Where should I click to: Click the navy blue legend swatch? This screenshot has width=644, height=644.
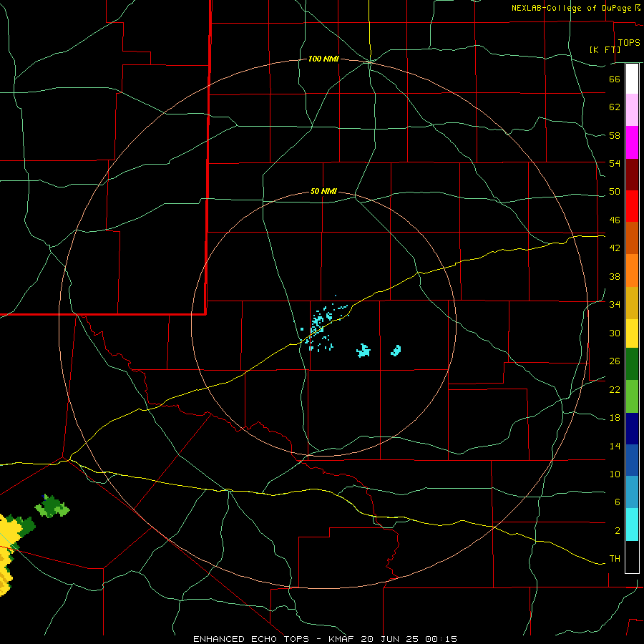(x=632, y=429)
